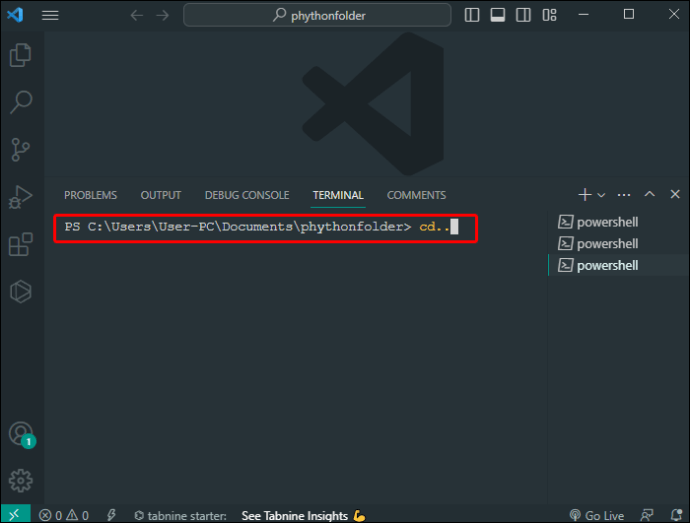Click tabnine starter status item
690x523 pixels.
click(x=180, y=516)
